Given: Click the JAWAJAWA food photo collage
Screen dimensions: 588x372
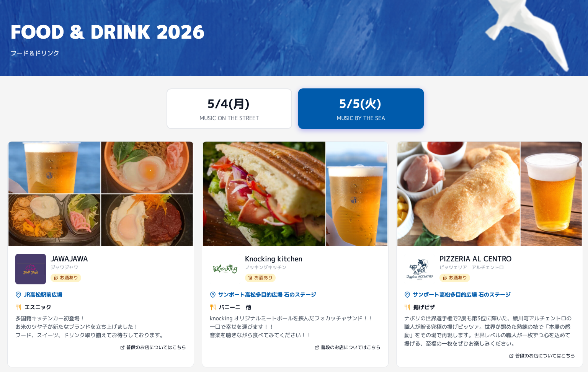Looking at the screenshot, I should 101,194.
